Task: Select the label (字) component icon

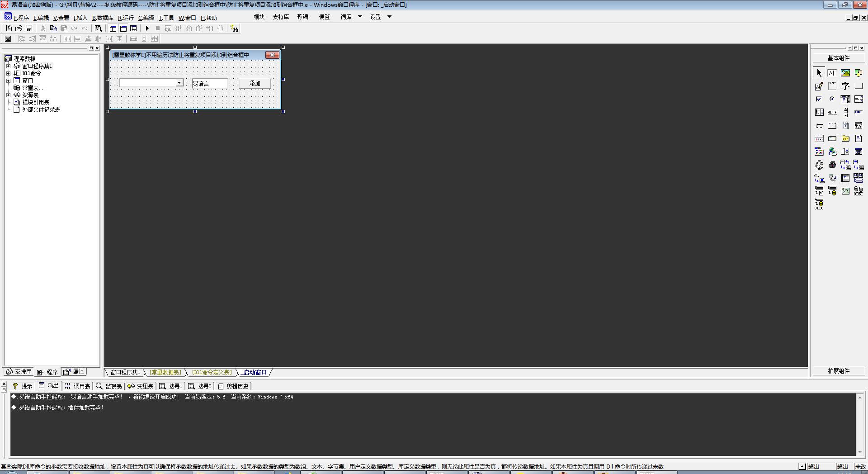Action: click(845, 86)
